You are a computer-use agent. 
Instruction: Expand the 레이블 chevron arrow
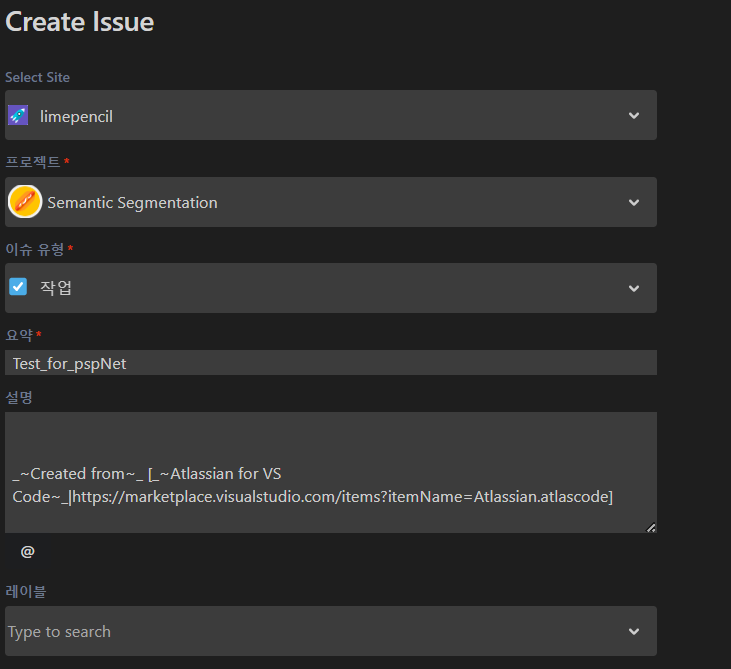[x=634, y=632]
